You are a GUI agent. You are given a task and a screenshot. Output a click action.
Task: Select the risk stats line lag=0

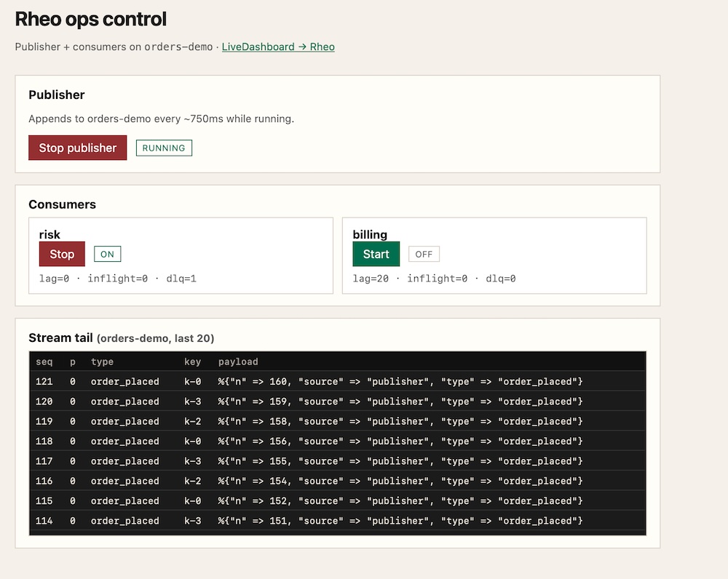pos(118,279)
